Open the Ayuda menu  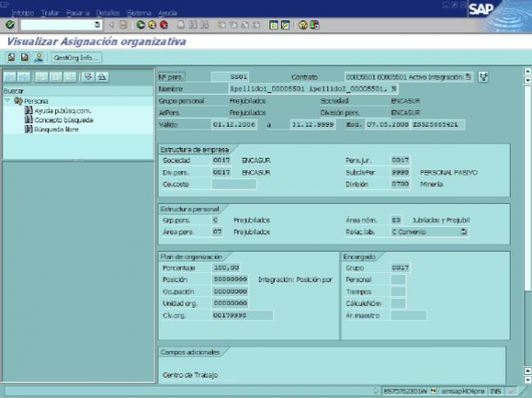pos(168,13)
